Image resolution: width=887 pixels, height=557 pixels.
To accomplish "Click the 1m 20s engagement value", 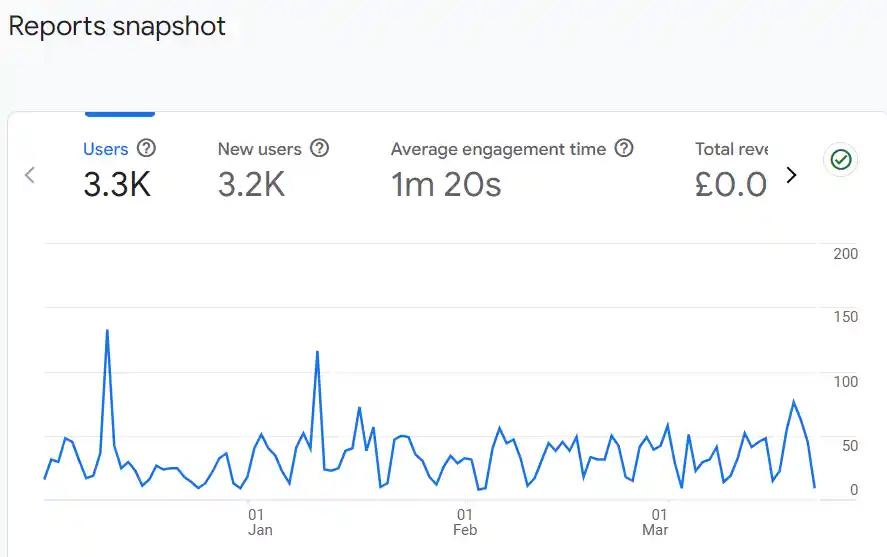I will 446,185.
